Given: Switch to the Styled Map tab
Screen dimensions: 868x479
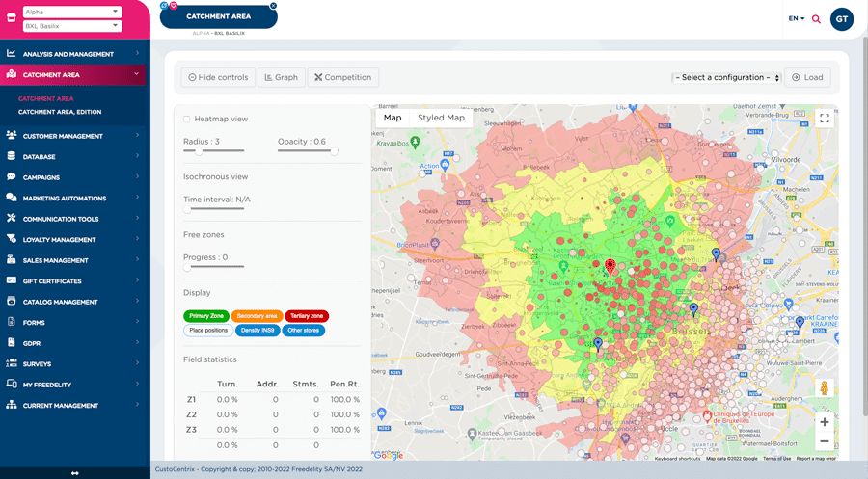Looking at the screenshot, I should pyautogui.click(x=441, y=118).
